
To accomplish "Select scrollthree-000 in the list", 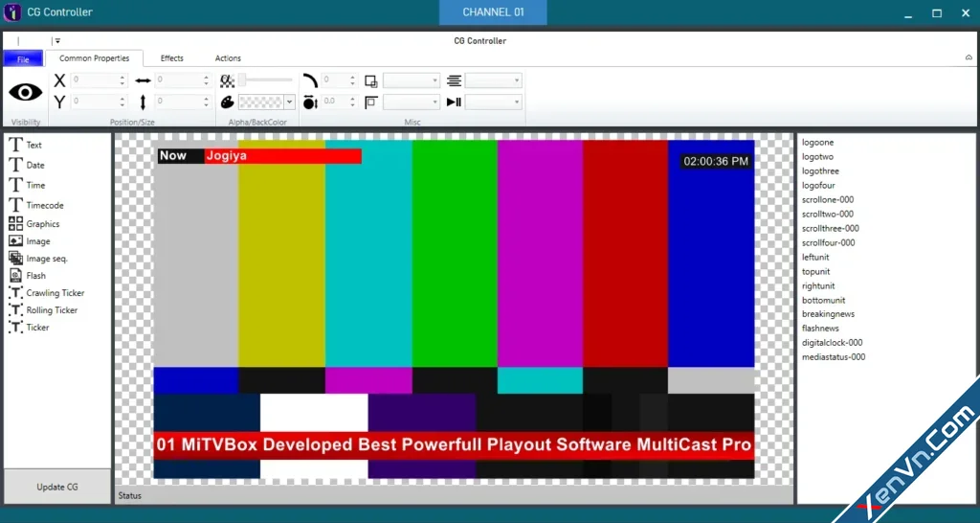I will [x=831, y=229].
